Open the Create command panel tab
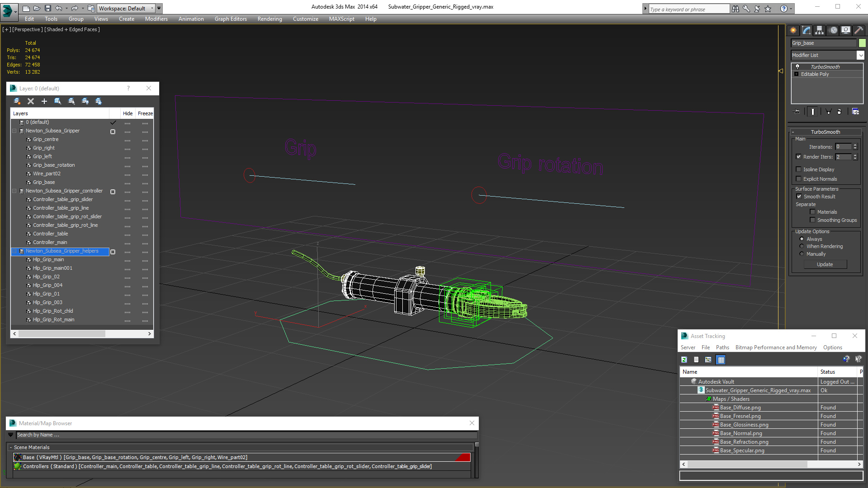This screenshot has height=488, width=868. (793, 30)
